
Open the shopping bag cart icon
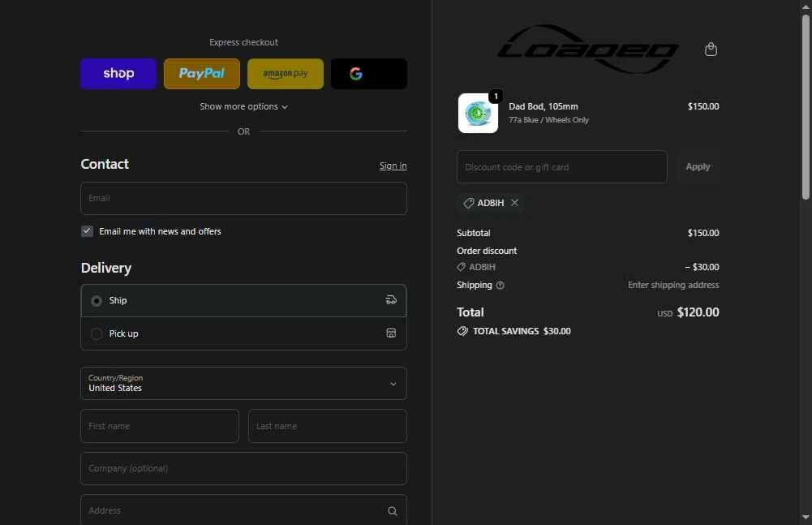pyautogui.click(x=711, y=49)
